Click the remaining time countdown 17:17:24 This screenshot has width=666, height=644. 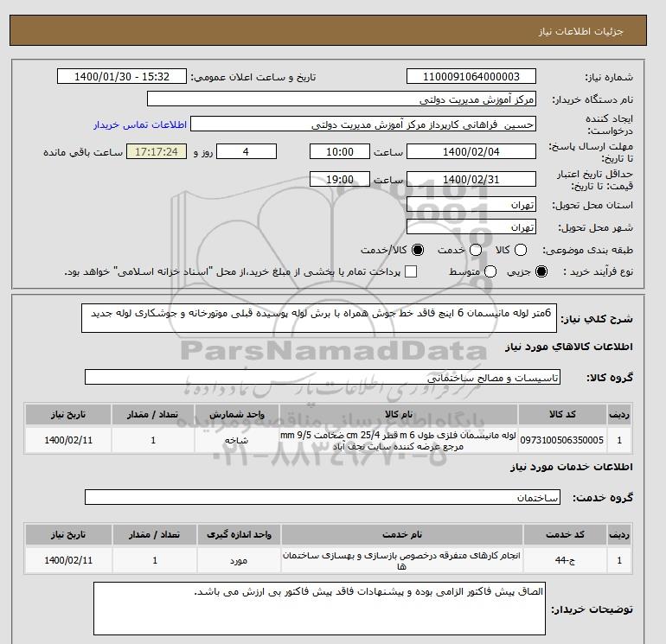(157, 151)
